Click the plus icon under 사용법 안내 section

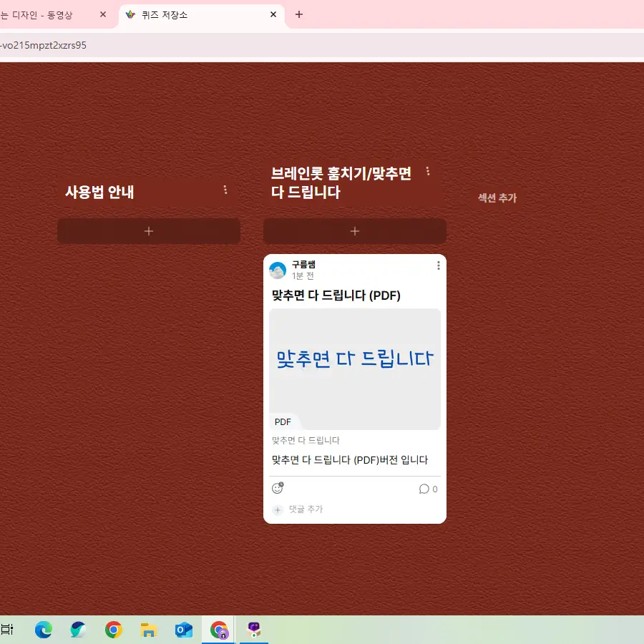point(148,230)
